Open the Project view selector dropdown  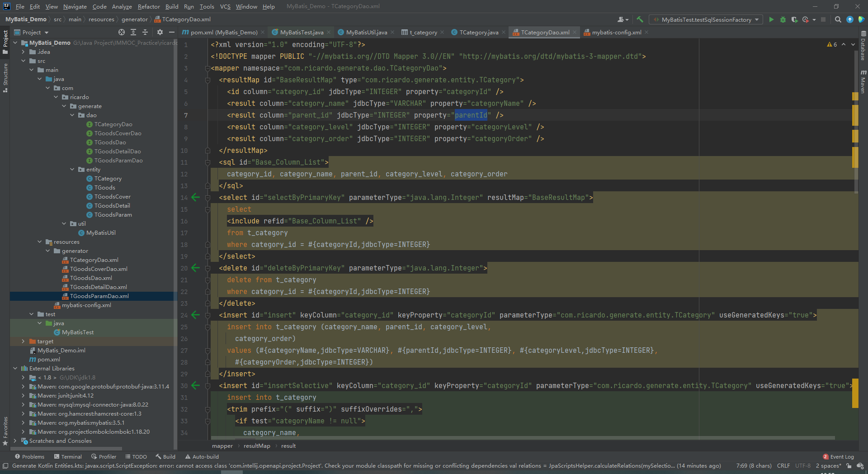(31, 32)
